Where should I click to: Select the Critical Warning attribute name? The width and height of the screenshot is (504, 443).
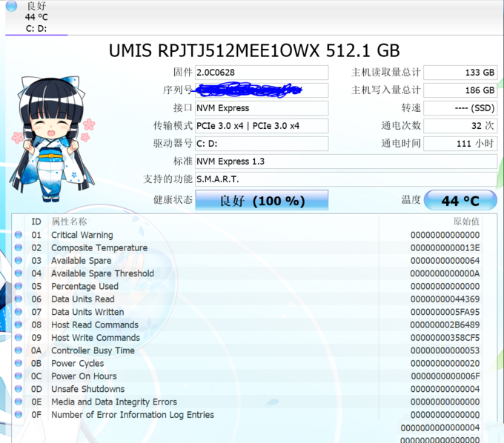82,235
